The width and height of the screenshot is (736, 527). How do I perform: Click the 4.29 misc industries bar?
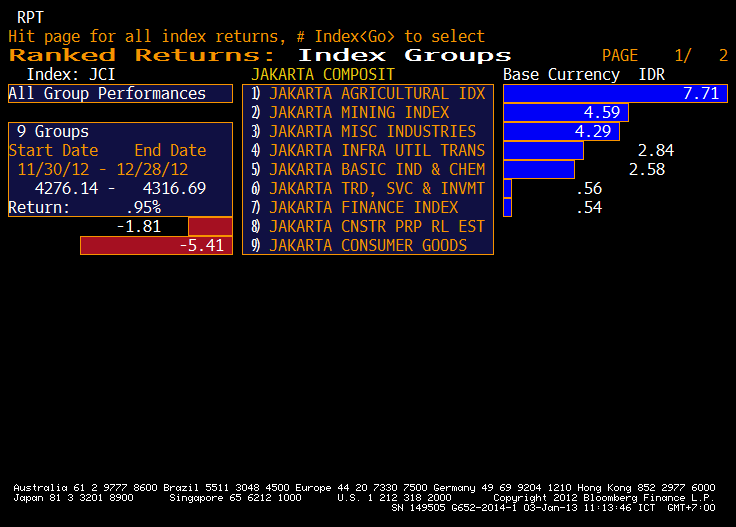pos(561,132)
